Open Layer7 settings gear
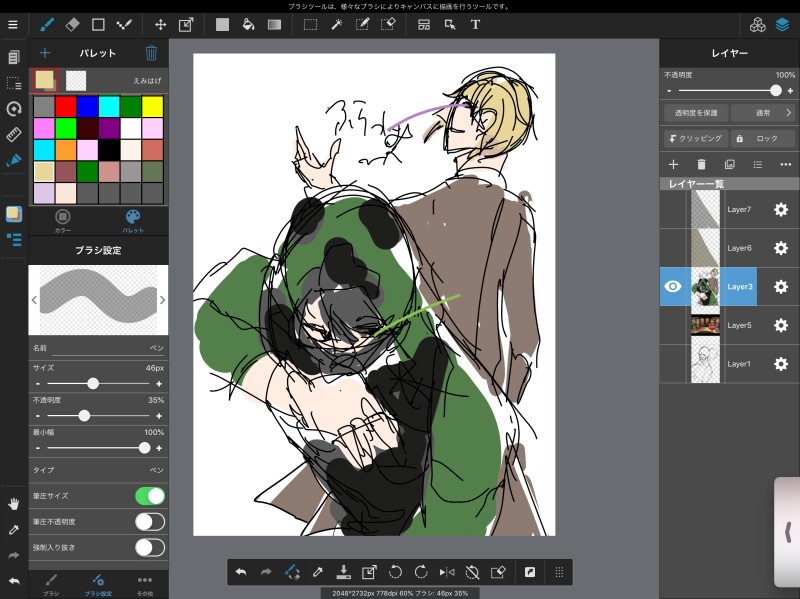 coord(781,209)
